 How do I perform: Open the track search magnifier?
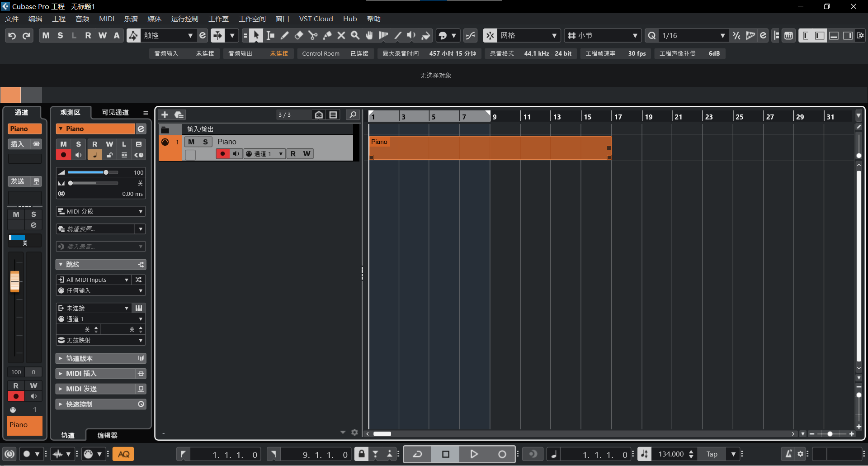(x=353, y=115)
